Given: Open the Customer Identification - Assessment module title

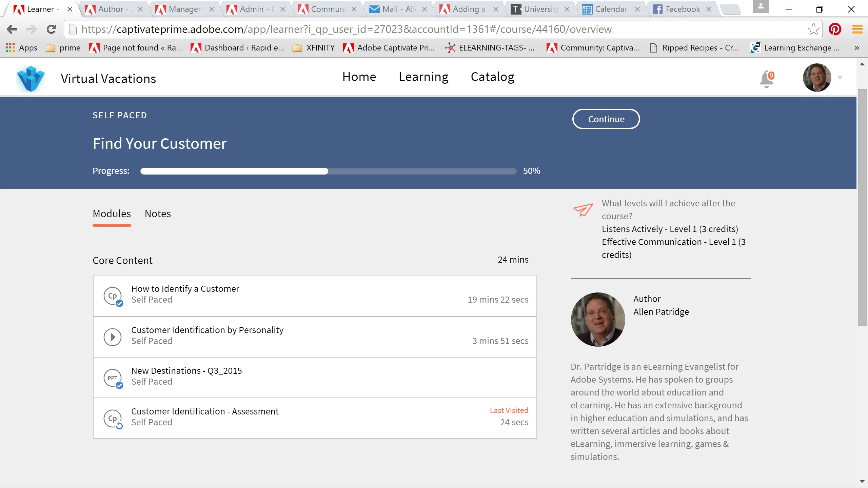Looking at the screenshot, I should pos(205,411).
